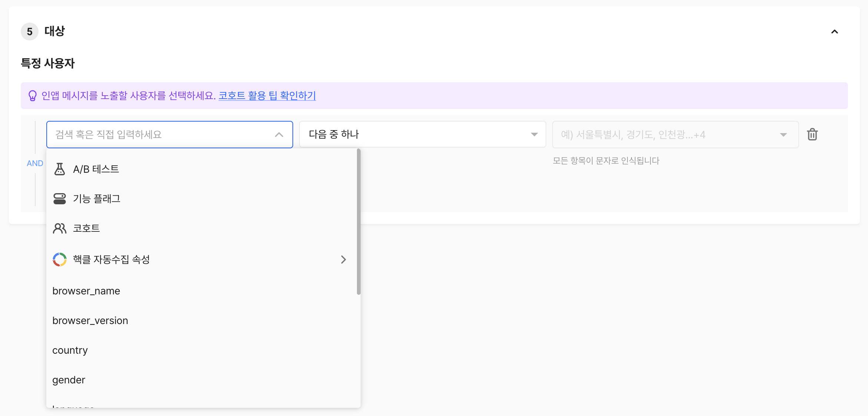Click 모든 항목이 문자로 인식됩니다 helper text
Screen dimensions: 868x416
[606, 161]
